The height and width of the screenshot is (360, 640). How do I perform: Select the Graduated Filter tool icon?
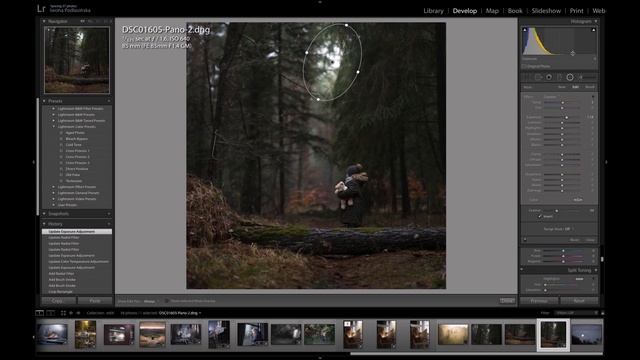[560, 77]
